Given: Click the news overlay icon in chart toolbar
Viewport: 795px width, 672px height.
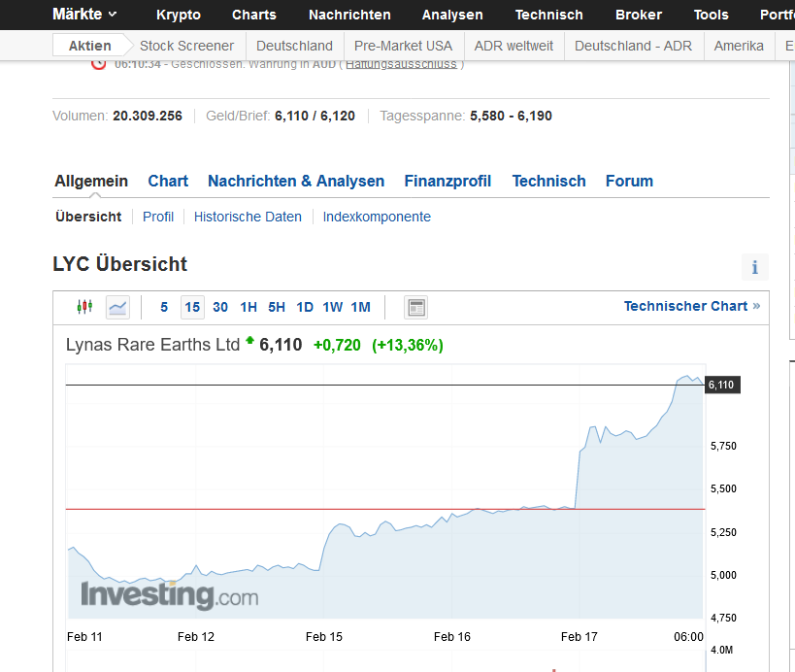Looking at the screenshot, I should [x=416, y=308].
